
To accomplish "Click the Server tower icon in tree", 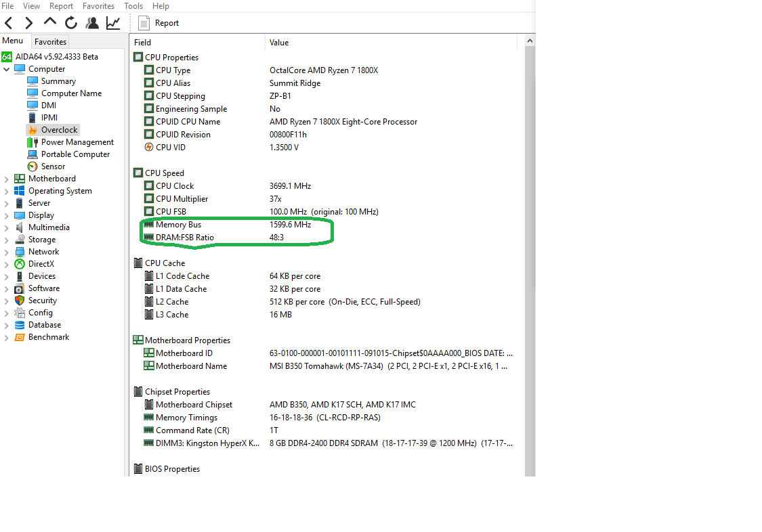I will click(x=20, y=203).
